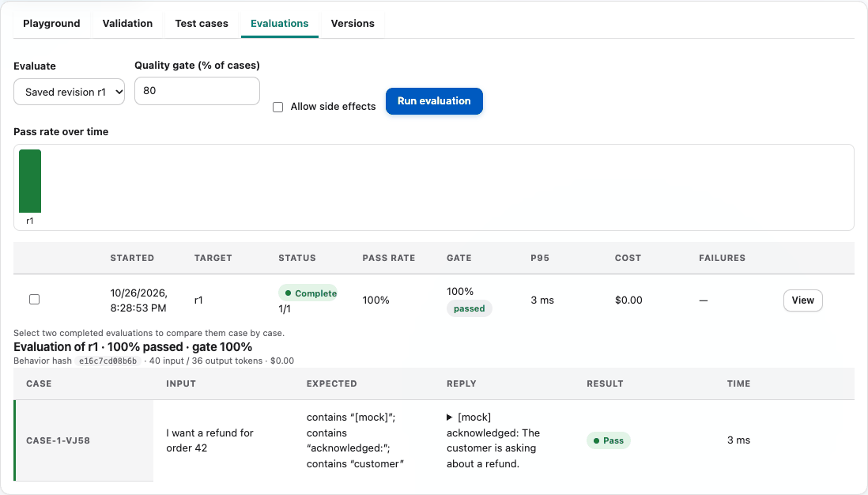Click the green r1 pass rate bar
Image resolution: width=868 pixels, height=495 pixels.
[30, 181]
